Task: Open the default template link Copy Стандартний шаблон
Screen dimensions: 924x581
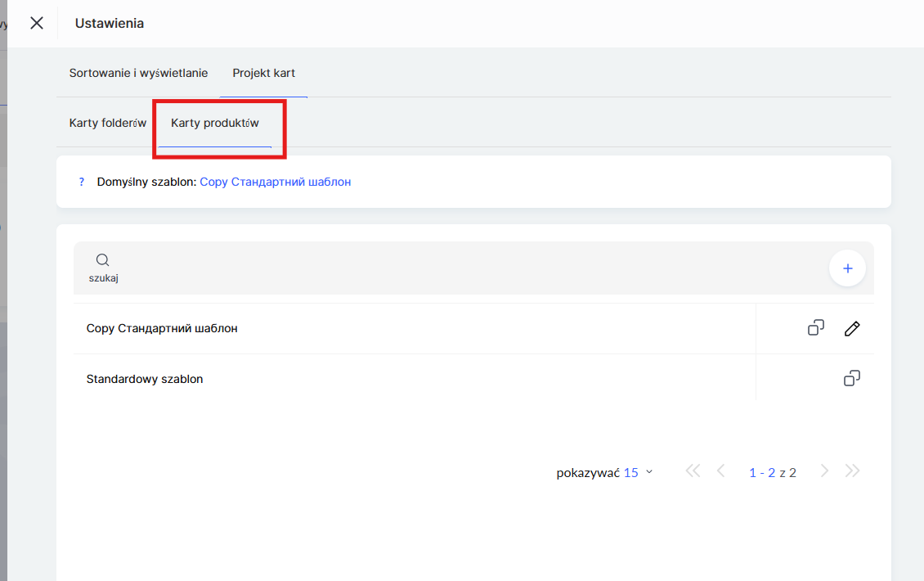Action: tap(275, 182)
